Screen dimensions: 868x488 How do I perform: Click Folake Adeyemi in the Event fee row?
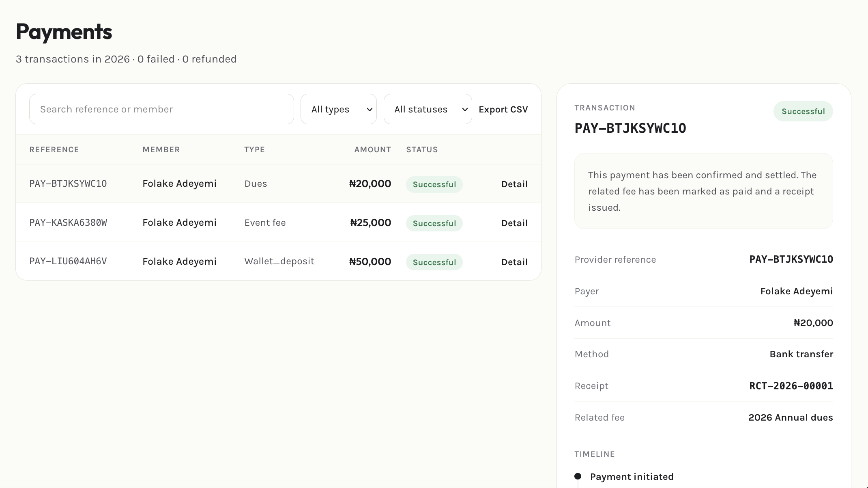pos(180,222)
